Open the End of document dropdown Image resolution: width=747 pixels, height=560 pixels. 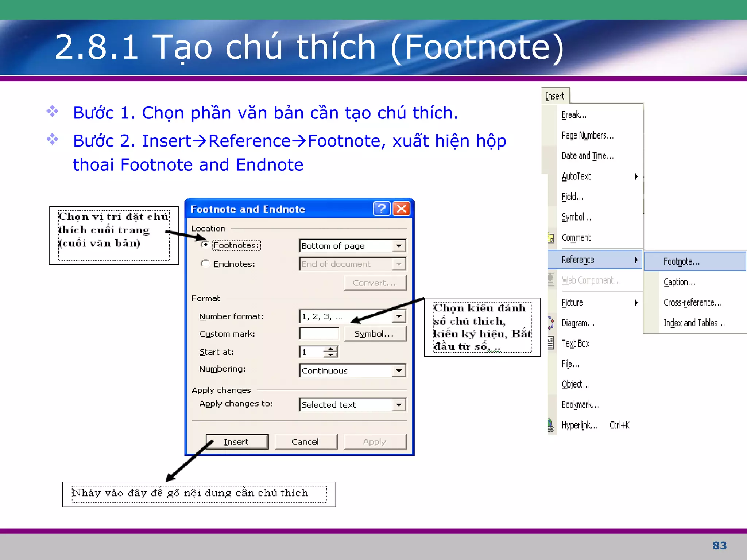(399, 264)
